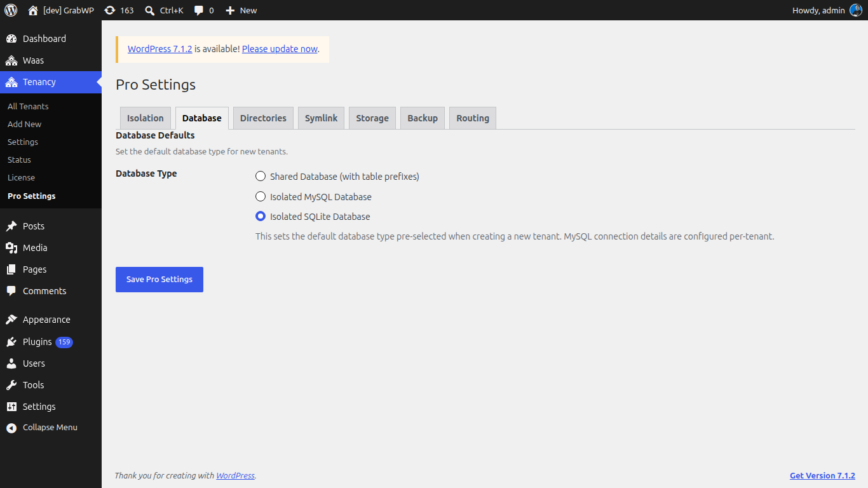Click the WordPress logo icon
The height and width of the screenshot is (488, 868).
pos(11,10)
